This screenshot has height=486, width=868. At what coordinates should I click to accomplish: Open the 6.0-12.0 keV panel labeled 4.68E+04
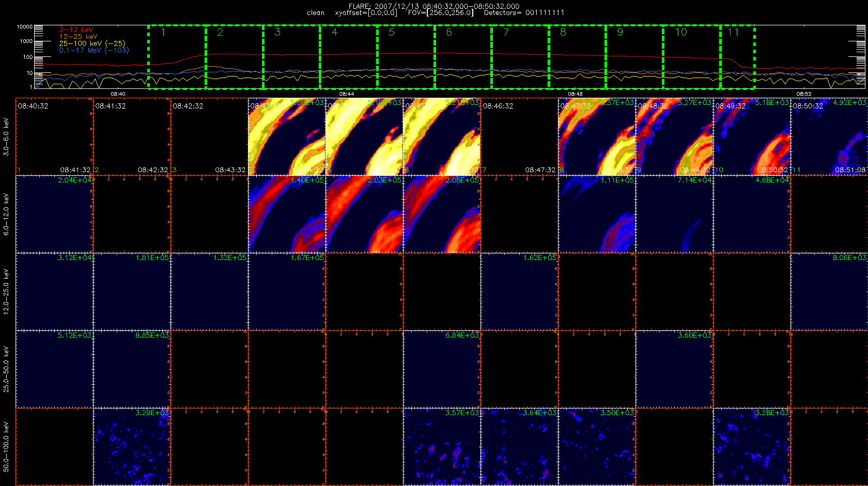[x=752, y=214]
